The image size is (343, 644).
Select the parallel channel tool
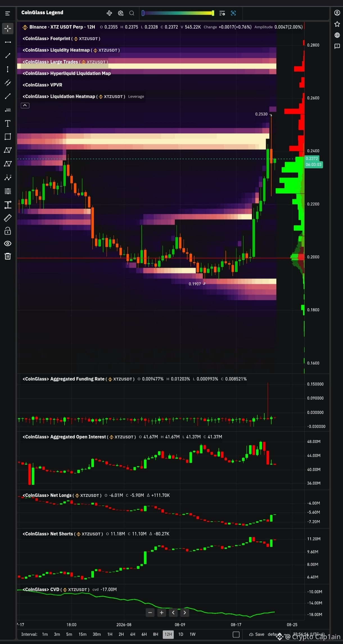coord(8,83)
